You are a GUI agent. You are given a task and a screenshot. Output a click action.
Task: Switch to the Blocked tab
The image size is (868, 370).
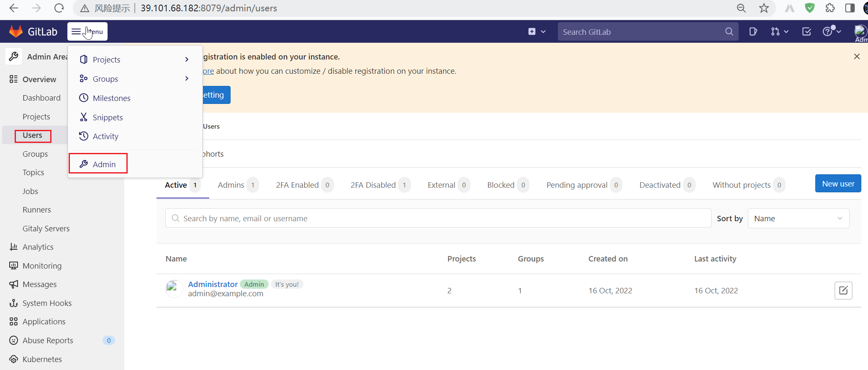508,185
